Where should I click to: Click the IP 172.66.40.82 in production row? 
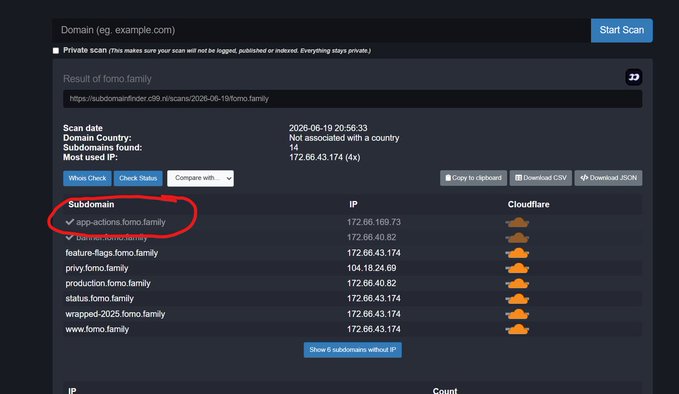click(372, 283)
